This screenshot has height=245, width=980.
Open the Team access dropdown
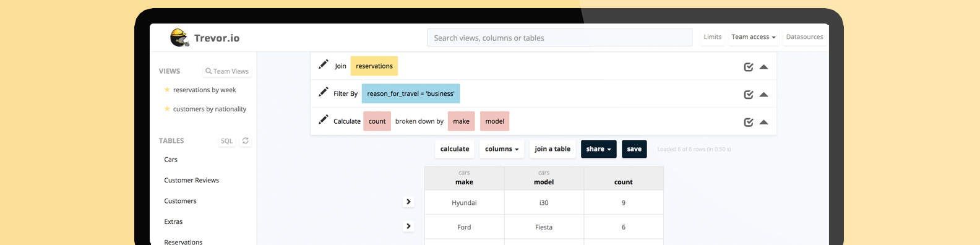coord(754,37)
